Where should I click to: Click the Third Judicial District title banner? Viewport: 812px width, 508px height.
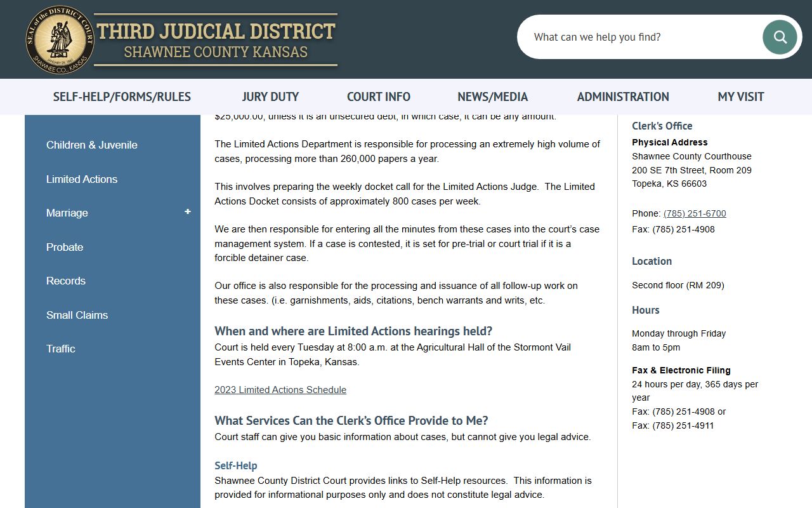pyautogui.click(x=216, y=39)
